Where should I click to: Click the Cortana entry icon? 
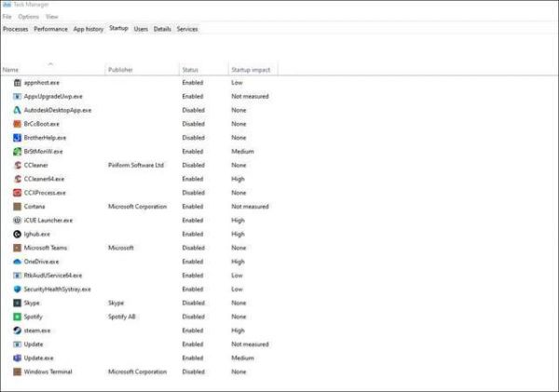pyautogui.click(x=18, y=206)
